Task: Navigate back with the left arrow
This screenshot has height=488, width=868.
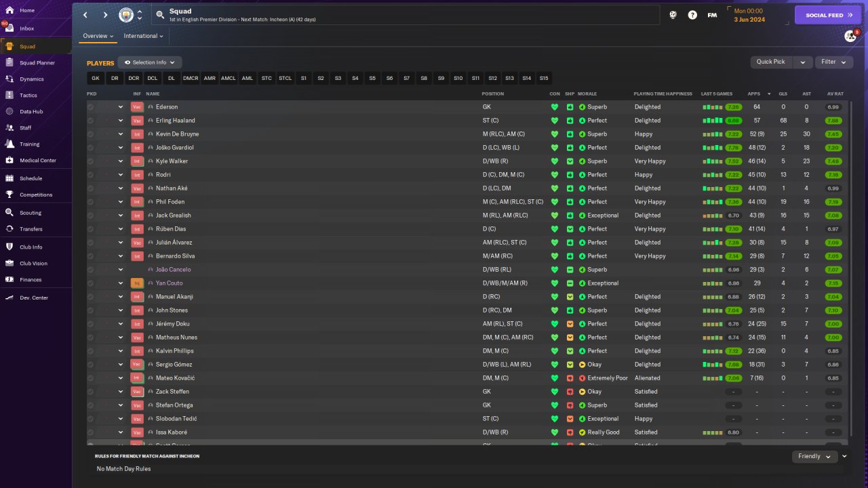Action: pyautogui.click(x=85, y=15)
